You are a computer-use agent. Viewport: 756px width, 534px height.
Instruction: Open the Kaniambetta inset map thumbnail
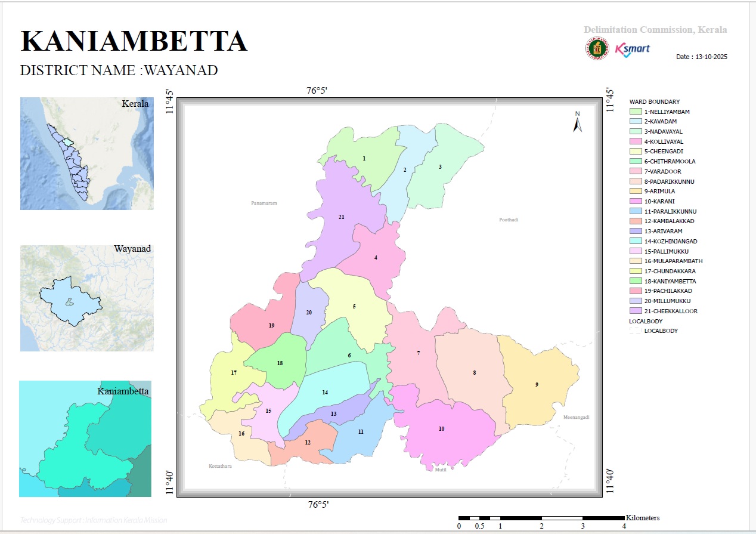85,439
